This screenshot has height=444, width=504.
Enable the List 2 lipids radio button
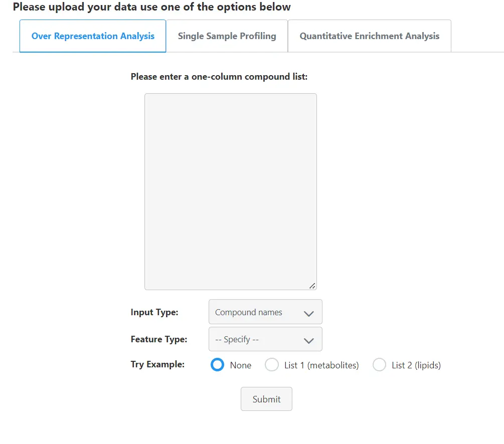click(x=380, y=365)
